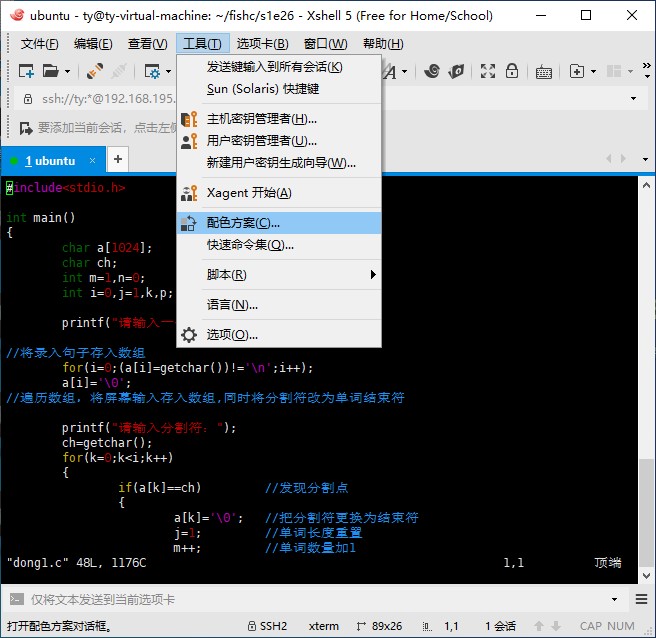The height and width of the screenshot is (638, 656).
Task: Click '1 会话' in the status bar
Action: [500, 626]
